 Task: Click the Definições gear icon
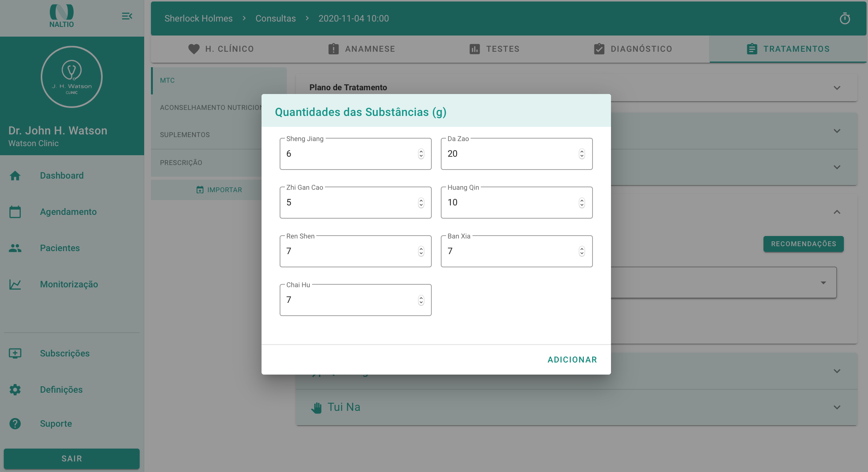pyautogui.click(x=15, y=390)
